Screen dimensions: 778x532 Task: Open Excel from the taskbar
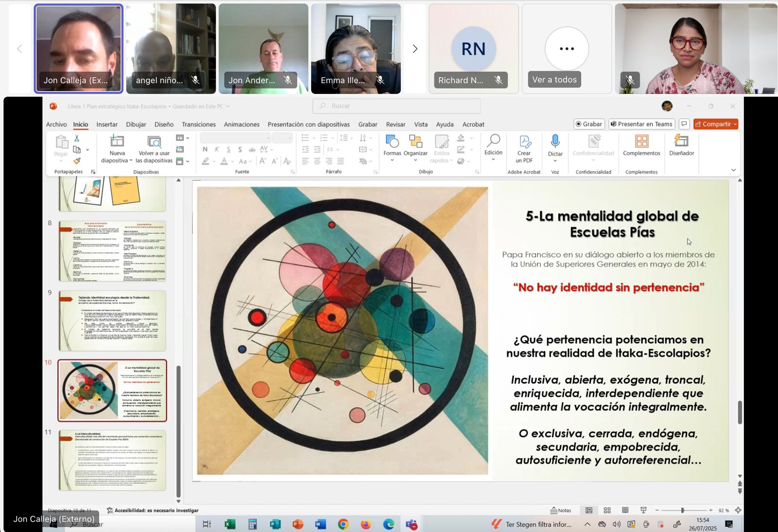tap(230, 524)
